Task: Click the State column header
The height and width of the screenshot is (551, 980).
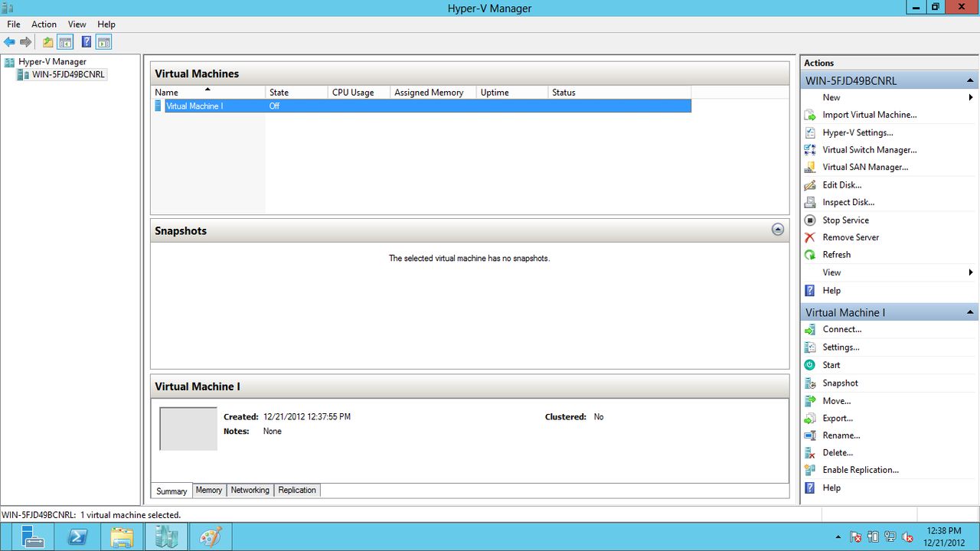Action: [x=296, y=93]
